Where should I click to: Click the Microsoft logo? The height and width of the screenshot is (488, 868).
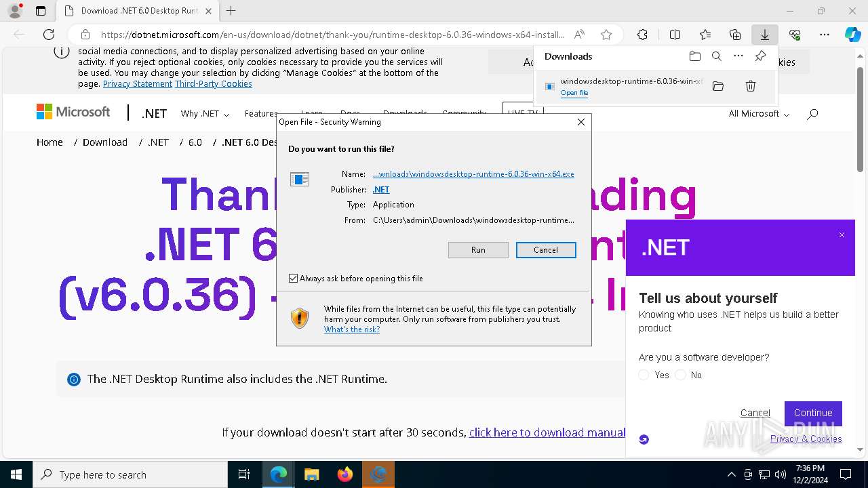[73, 112]
